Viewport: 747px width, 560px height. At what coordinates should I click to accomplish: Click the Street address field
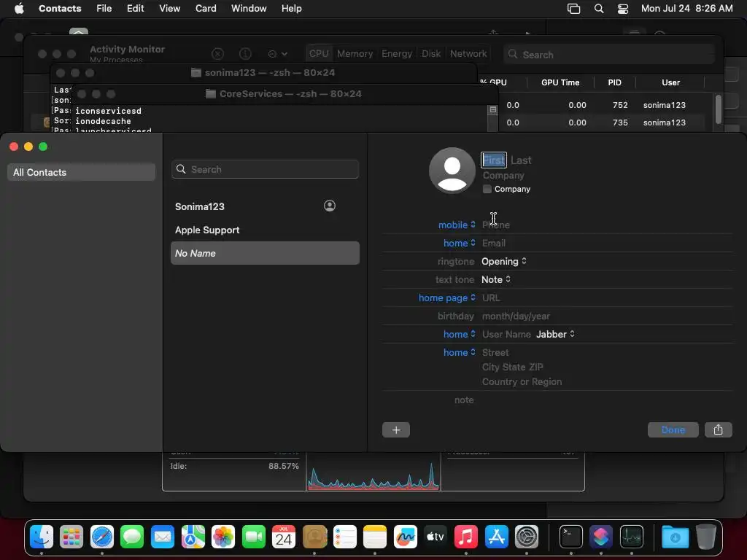pos(495,352)
